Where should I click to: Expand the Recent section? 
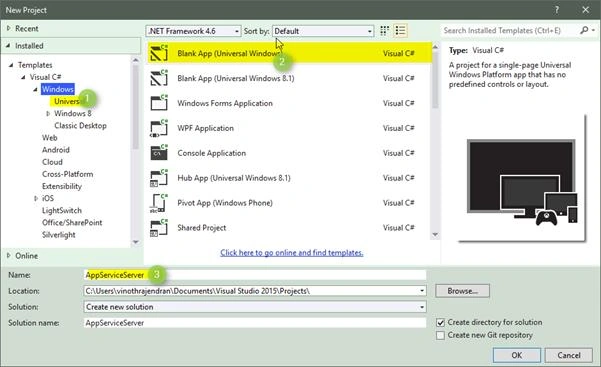(x=8, y=28)
